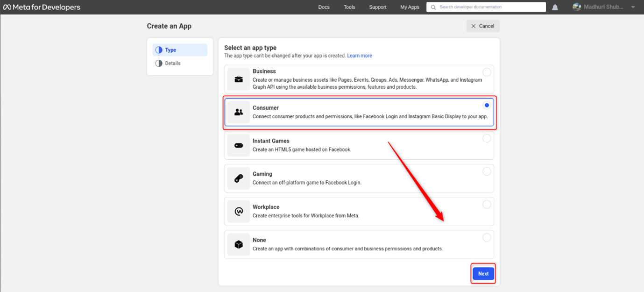Click the None title text
This screenshot has height=292, width=644.
pos(259,240)
